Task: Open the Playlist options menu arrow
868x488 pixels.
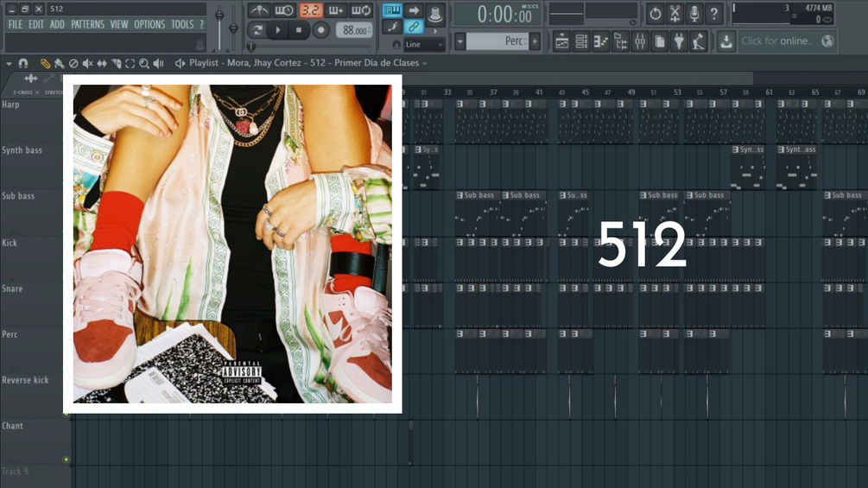Action: (9, 64)
